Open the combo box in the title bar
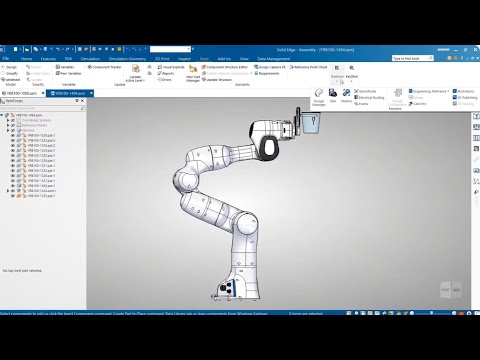This screenshot has width=480, height=360. pyautogui.click(x=170, y=49)
